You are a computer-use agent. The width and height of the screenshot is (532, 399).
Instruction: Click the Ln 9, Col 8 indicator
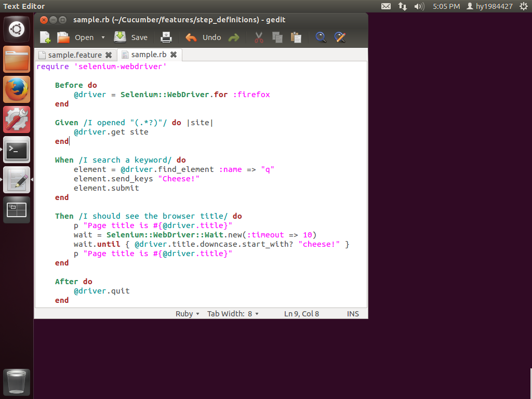pos(302,314)
